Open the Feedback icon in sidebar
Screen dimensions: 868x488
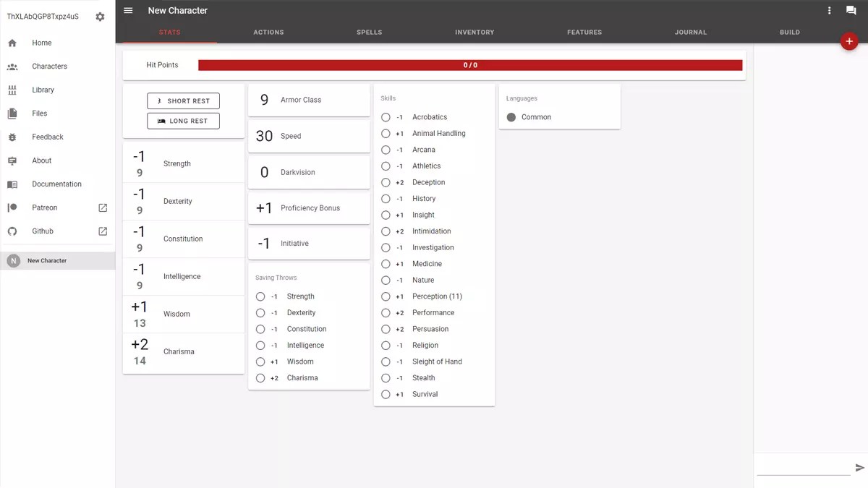tap(11, 137)
